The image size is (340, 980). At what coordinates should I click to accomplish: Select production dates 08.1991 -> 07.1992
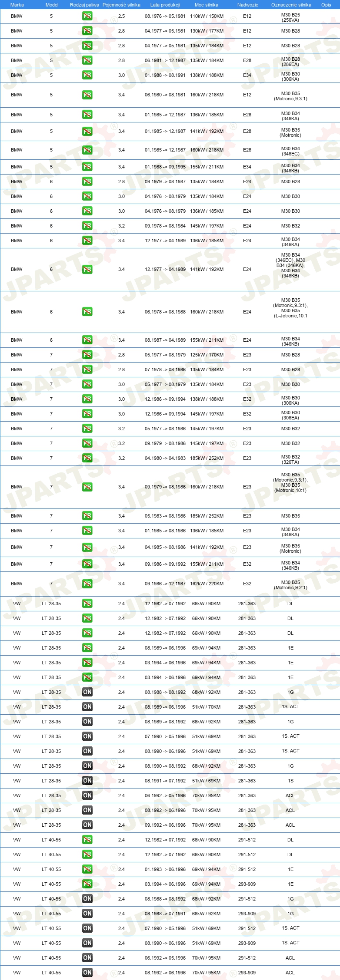165,781
